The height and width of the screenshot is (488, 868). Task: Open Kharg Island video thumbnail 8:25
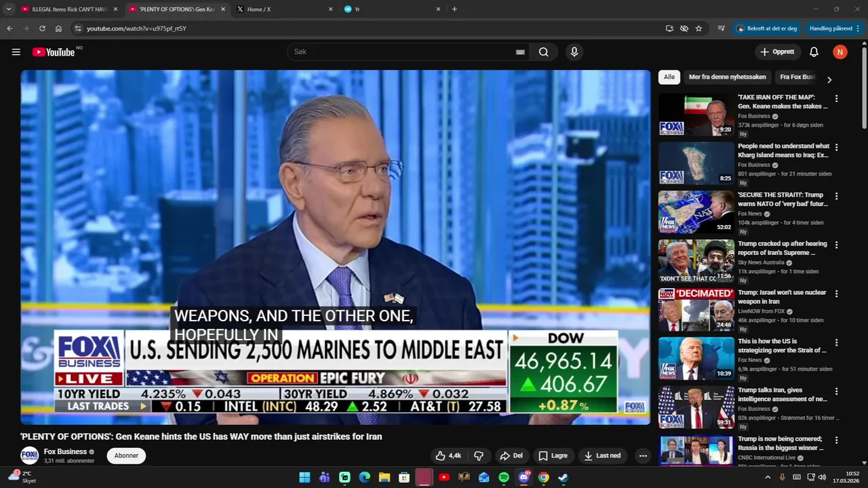[696, 163]
